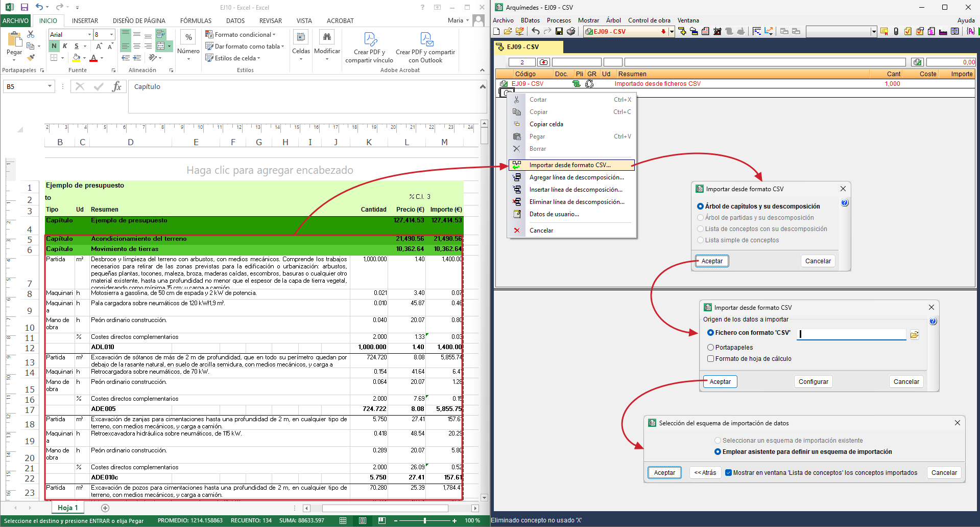The image size is (980, 527).
Task: Toggle bold (N) formatting in Excel
Action: (54, 46)
